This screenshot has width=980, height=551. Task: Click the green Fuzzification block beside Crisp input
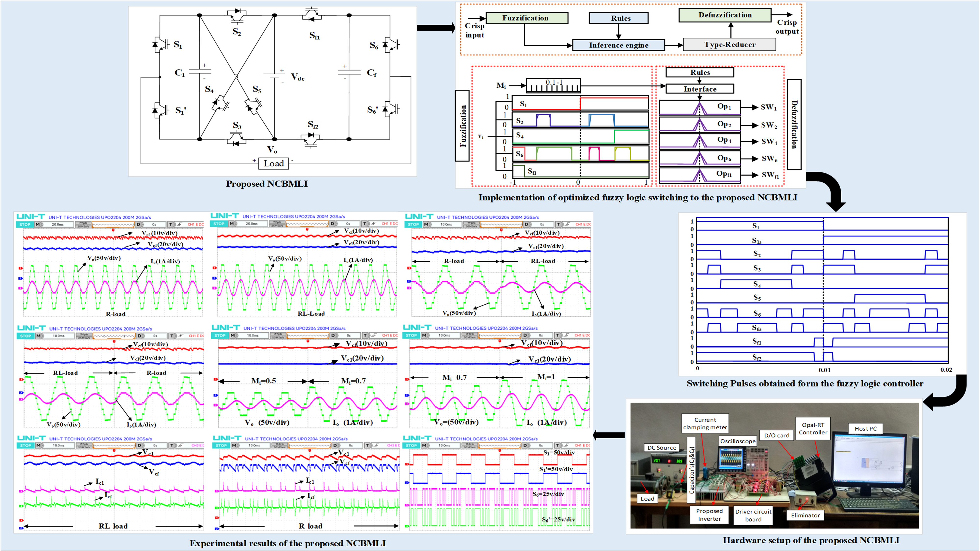527,18
